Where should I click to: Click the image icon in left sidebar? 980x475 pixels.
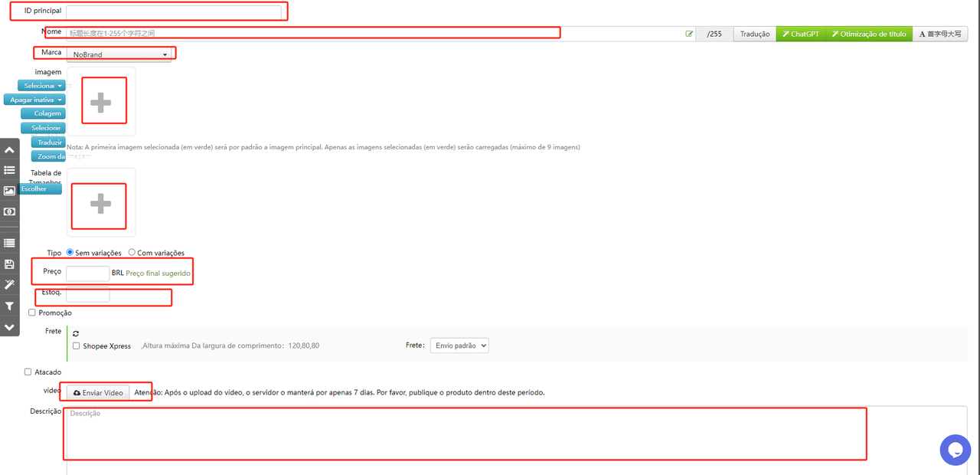tap(9, 191)
